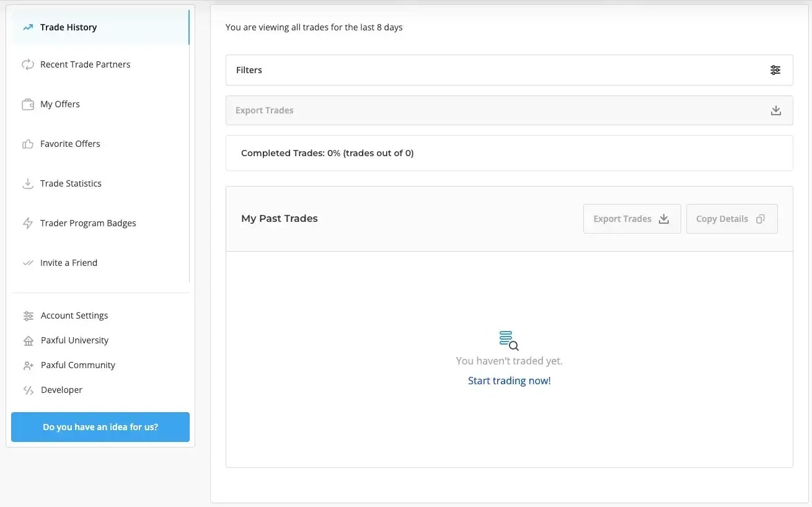Click the Recent Trade Partners refresh icon
This screenshot has height=507, width=812.
[27, 64]
